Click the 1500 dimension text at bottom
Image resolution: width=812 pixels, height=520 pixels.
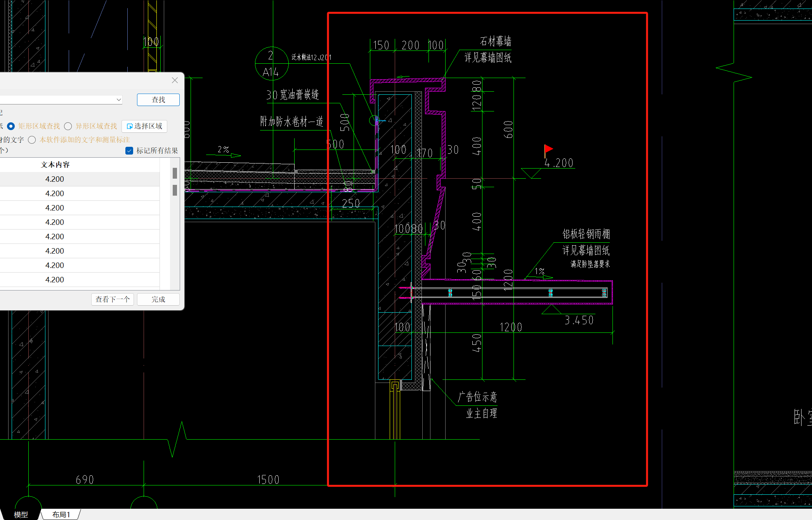(x=269, y=480)
